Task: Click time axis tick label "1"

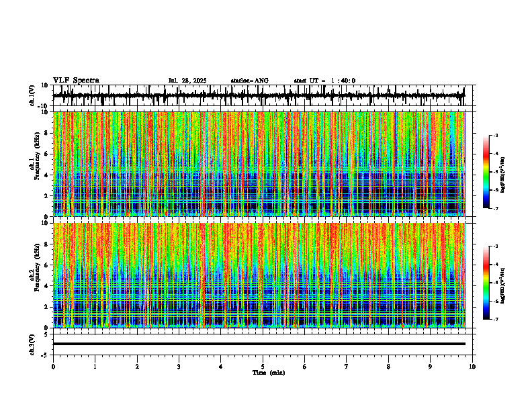Action: pyautogui.click(x=95, y=367)
